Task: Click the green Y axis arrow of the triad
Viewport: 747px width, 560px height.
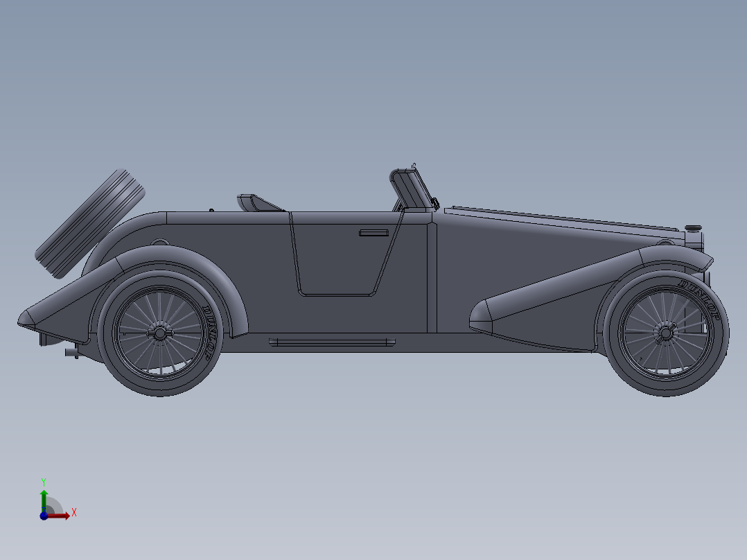Action: [x=44, y=500]
